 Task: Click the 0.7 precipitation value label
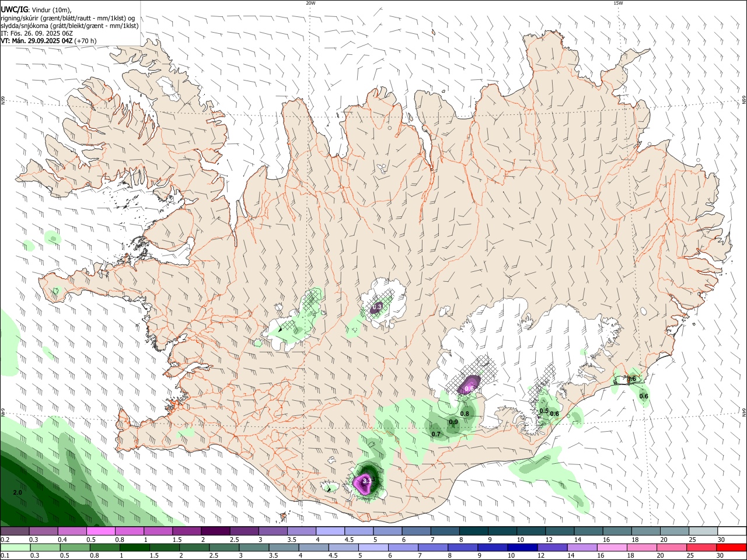pos(436,434)
